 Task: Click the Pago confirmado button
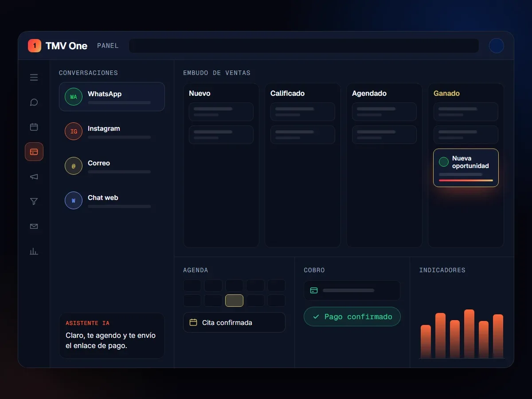(x=352, y=317)
